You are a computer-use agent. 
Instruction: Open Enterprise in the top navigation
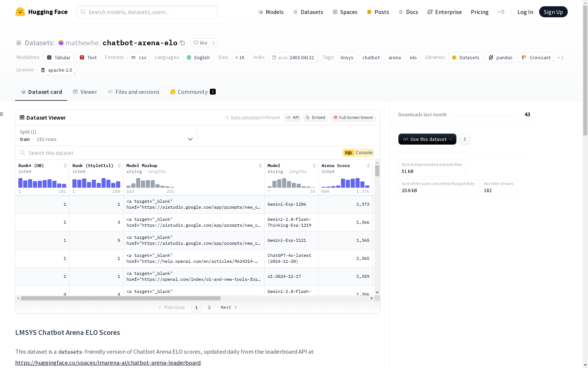tap(444, 12)
